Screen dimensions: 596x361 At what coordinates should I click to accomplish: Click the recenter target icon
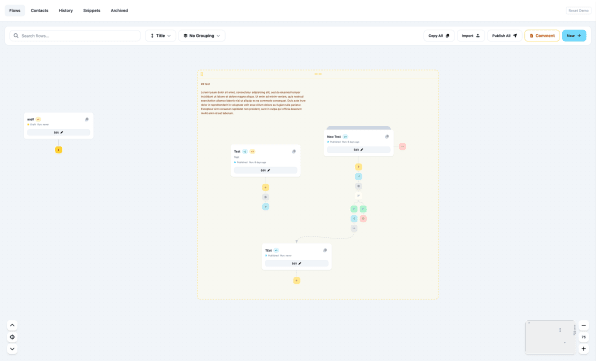[12, 337]
